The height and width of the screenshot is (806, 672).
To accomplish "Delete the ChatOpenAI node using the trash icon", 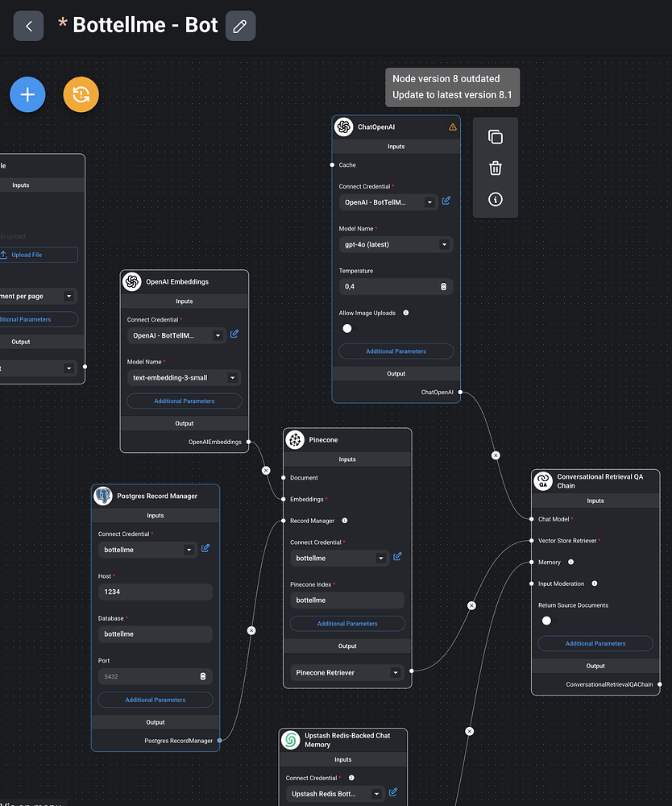I will (495, 168).
